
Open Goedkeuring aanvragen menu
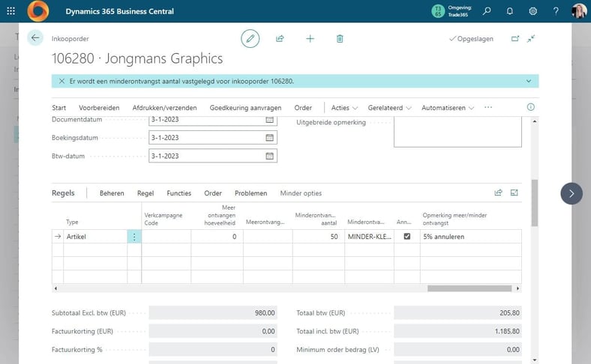coord(245,108)
